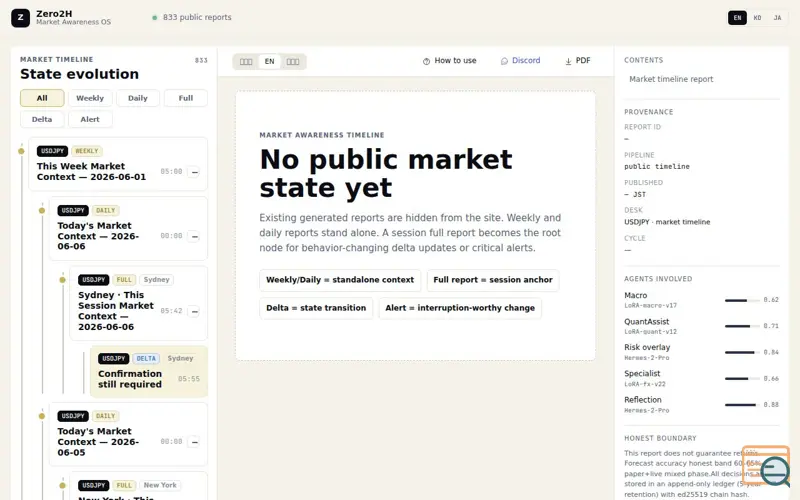Click the 0.88 Reflection score value
Image resolution: width=800 pixels, height=500 pixels.
click(771, 405)
